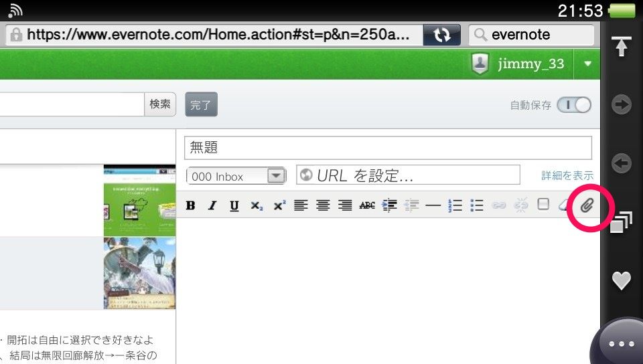
Task: Click the jimmy_33 user avatar icon
Action: 480,64
